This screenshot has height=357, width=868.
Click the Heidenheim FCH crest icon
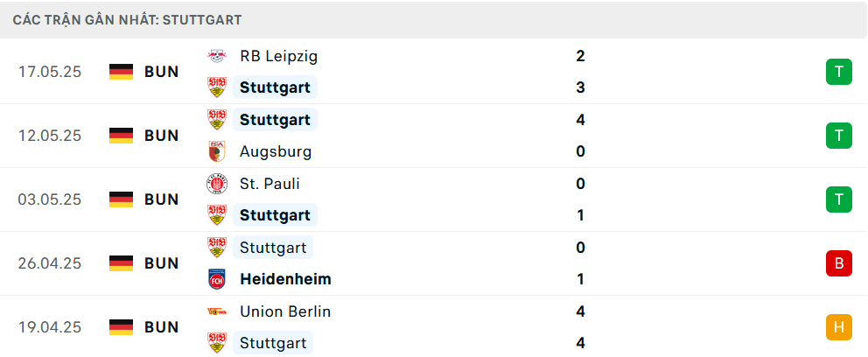[x=216, y=279]
